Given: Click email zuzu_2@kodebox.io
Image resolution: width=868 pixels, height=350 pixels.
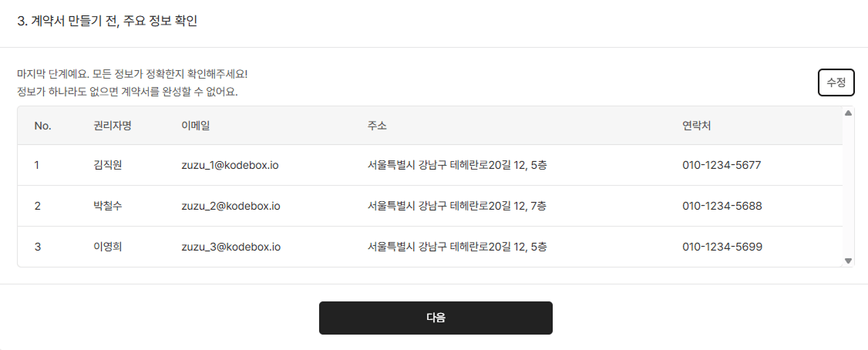Looking at the screenshot, I should click(230, 206).
